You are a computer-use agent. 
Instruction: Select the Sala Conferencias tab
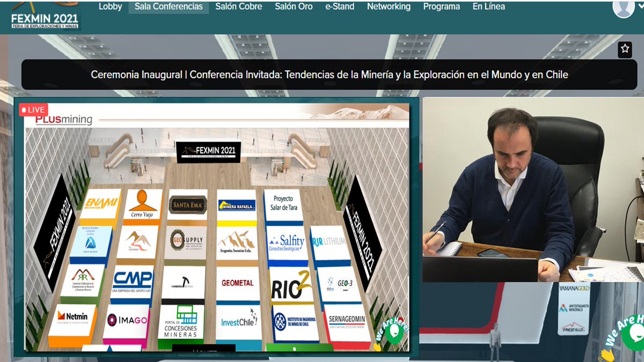coord(169,7)
